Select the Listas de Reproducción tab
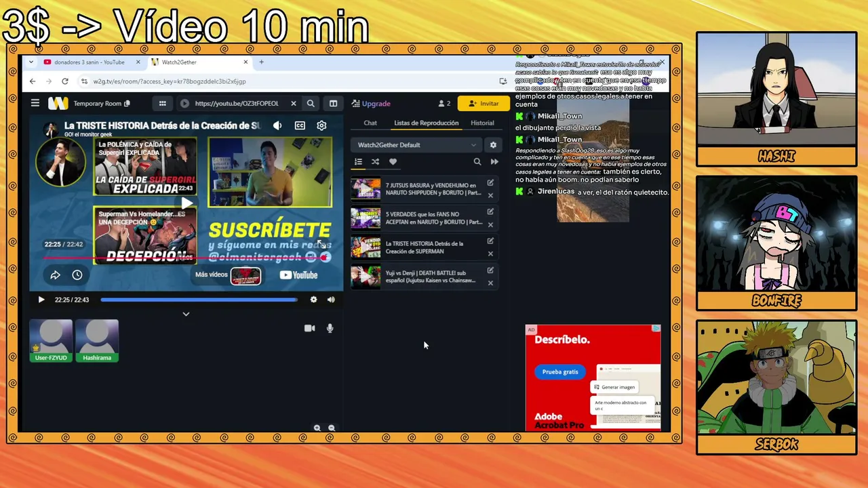The image size is (868, 488). (427, 123)
